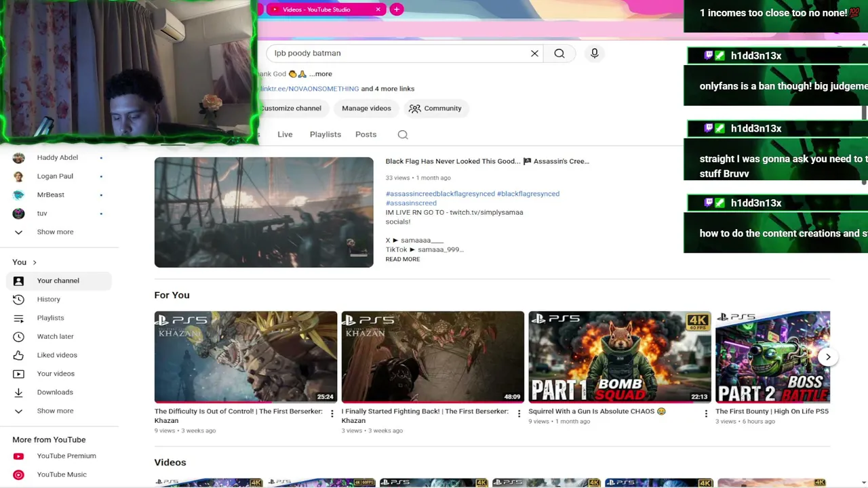
Task: Clear the search box text
Action: (534, 53)
